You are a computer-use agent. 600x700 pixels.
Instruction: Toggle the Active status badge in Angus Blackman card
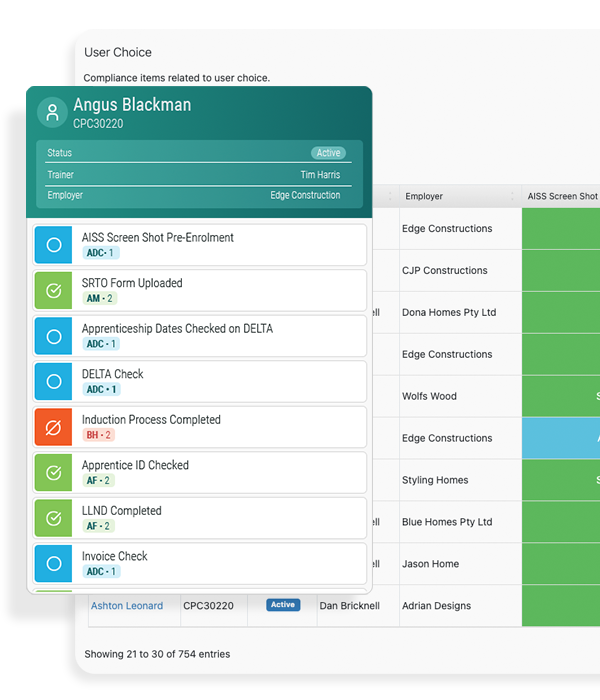[328, 153]
